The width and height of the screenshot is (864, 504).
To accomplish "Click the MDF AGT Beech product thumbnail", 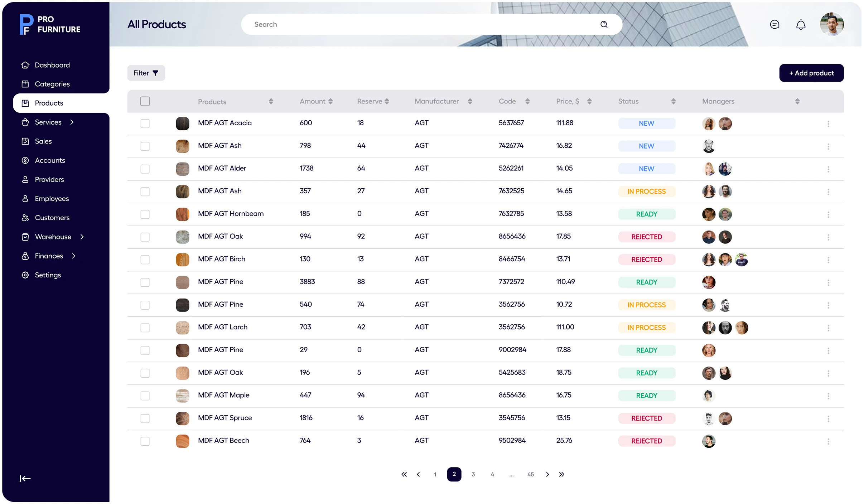I will click(182, 441).
